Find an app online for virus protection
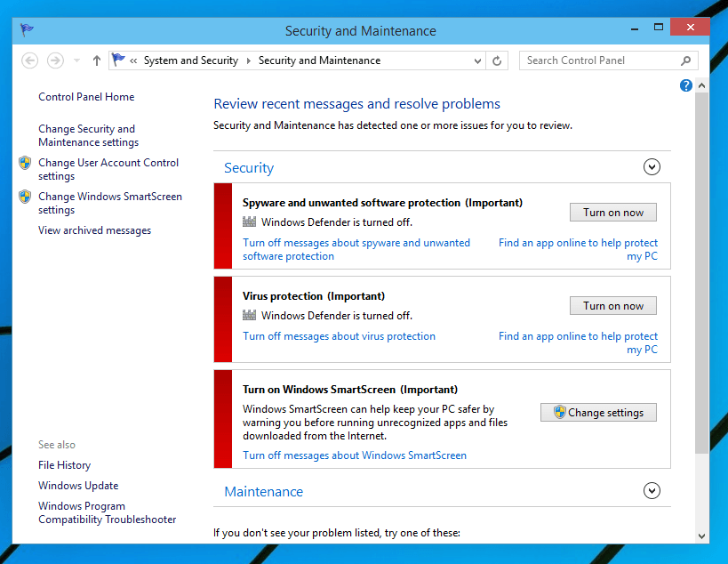The width and height of the screenshot is (728, 564). (578, 342)
